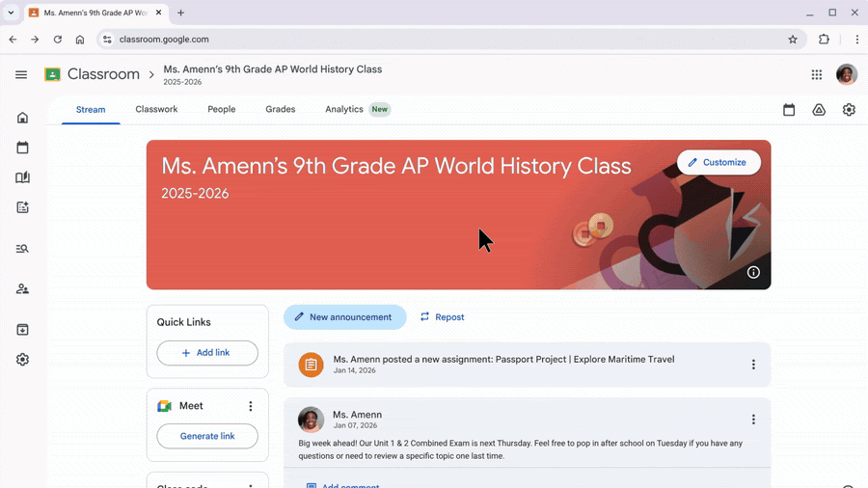Open options menu for Passport Project post
The width and height of the screenshot is (868, 488).
coord(753,365)
